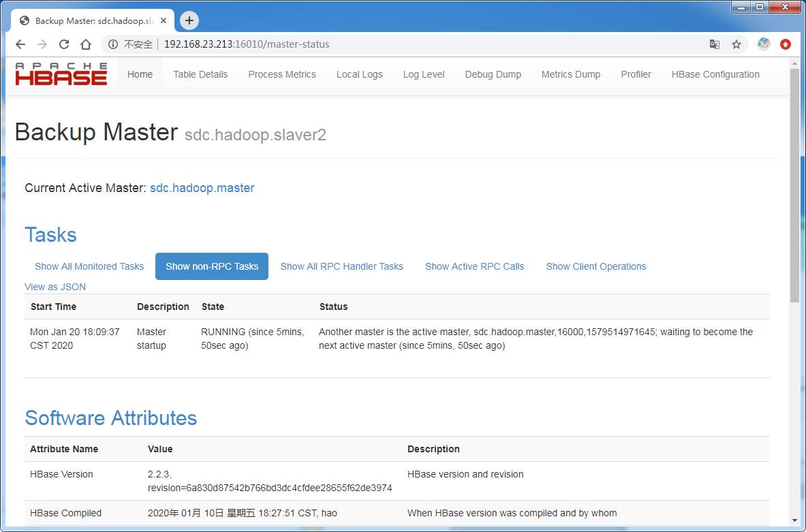This screenshot has width=806, height=532.
Task: Click the browser forward arrow
Action: coord(42,44)
